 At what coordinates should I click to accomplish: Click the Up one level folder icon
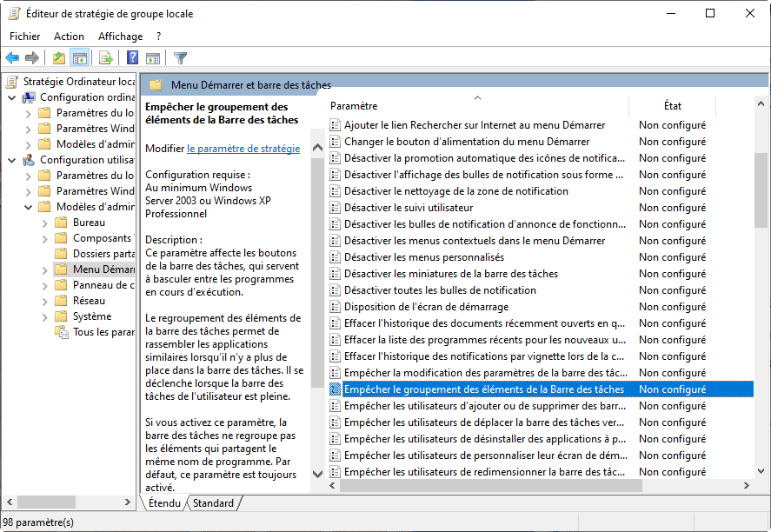pos(59,58)
